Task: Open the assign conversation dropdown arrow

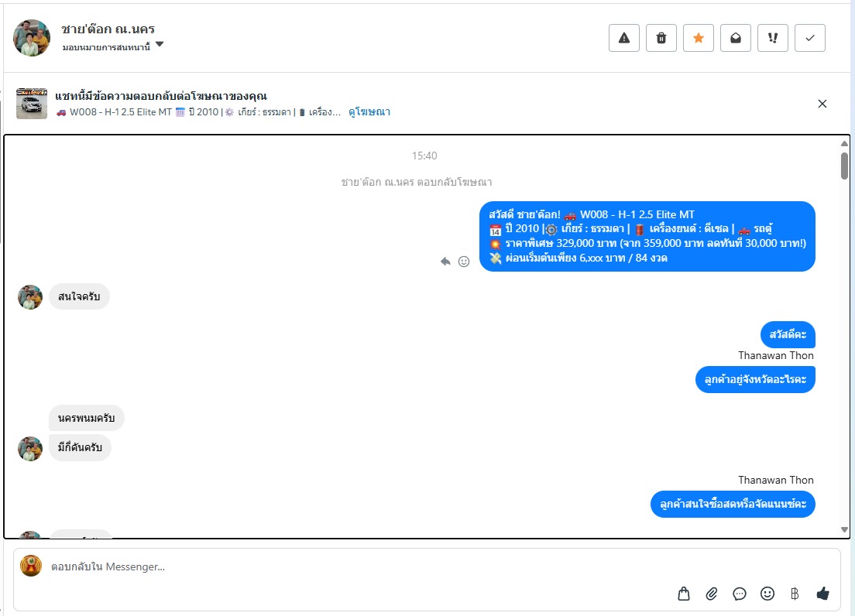Action: point(160,45)
